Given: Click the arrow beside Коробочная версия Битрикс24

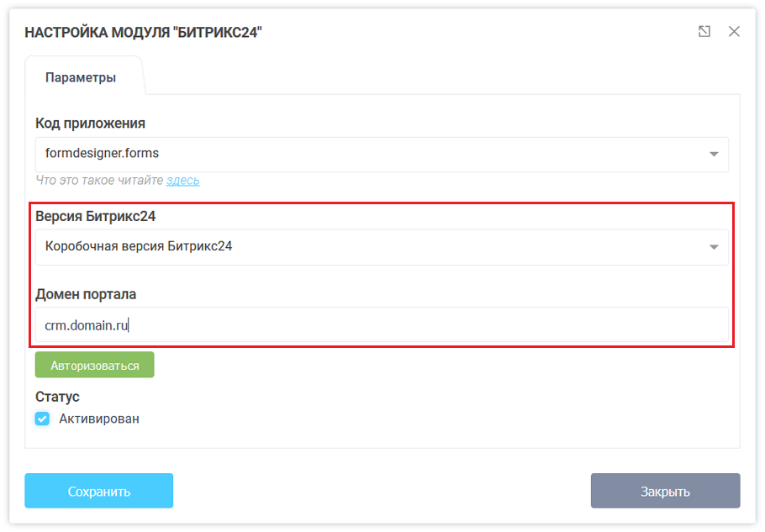Looking at the screenshot, I should pyautogui.click(x=714, y=247).
